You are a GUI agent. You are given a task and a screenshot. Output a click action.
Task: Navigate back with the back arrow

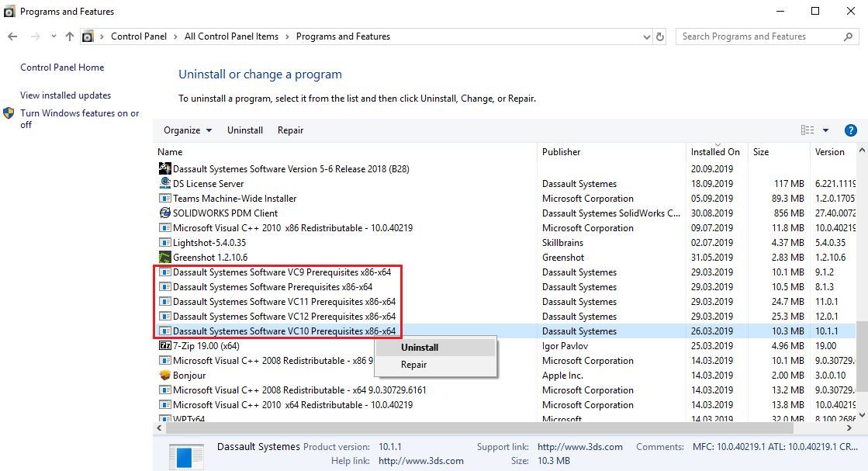[x=13, y=36]
